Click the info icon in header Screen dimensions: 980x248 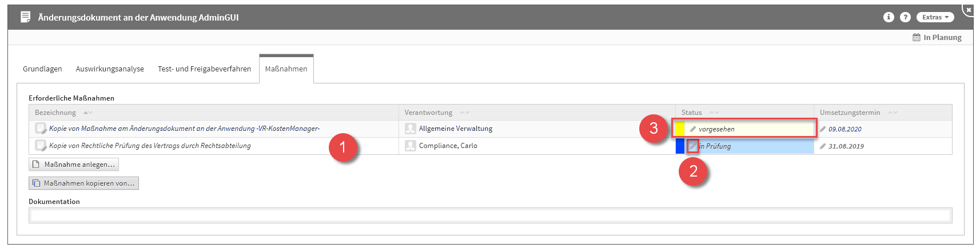[x=888, y=17]
